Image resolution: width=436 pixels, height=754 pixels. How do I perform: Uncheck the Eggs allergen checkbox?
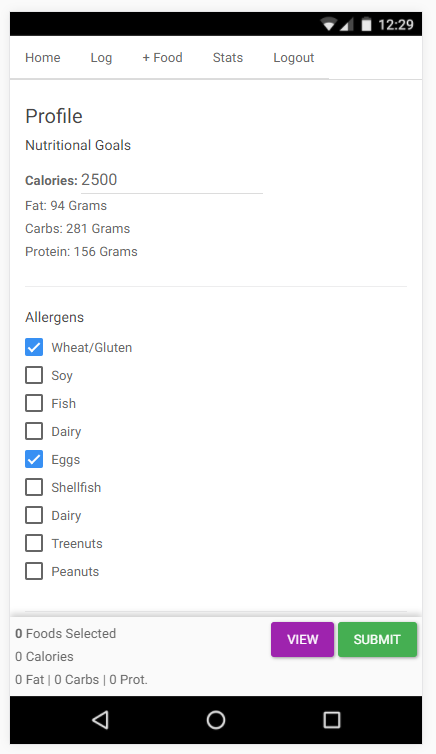point(34,459)
